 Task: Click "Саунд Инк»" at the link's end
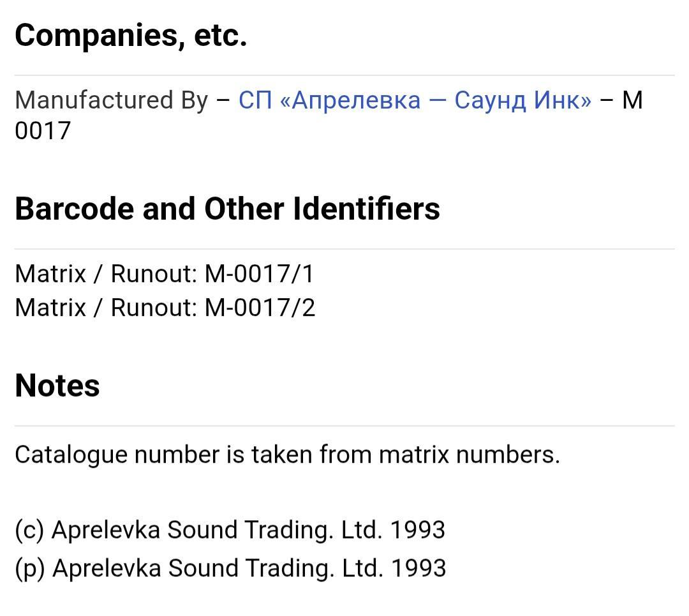click(522, 100)
